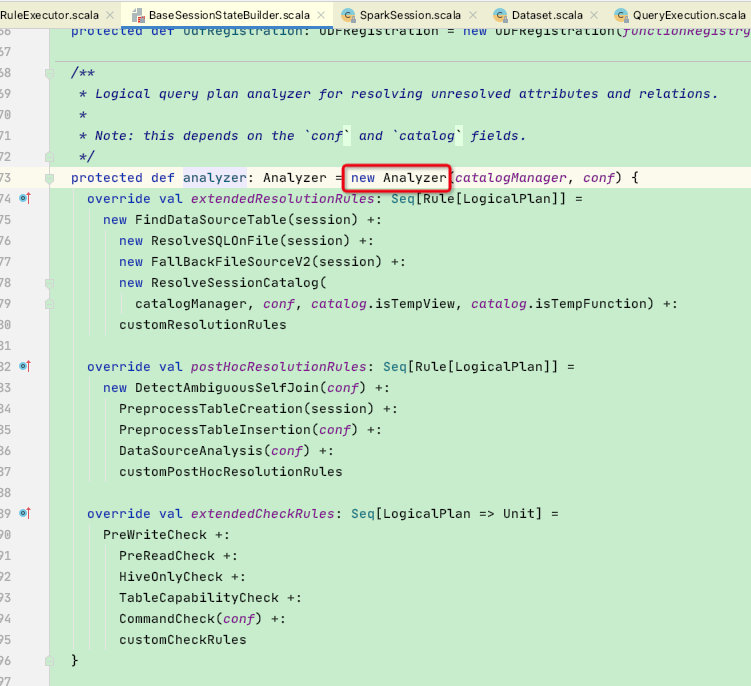Viewport: 751px width, 686px height.
Task: Collapse the doc comment at the /** line
Action: [x=49, y=73]
